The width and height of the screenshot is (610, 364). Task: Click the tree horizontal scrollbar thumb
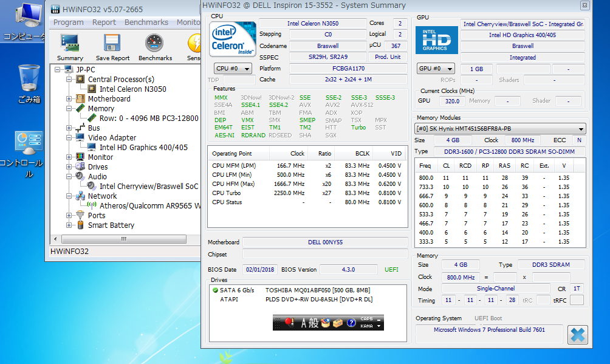(x=124, y=239)
